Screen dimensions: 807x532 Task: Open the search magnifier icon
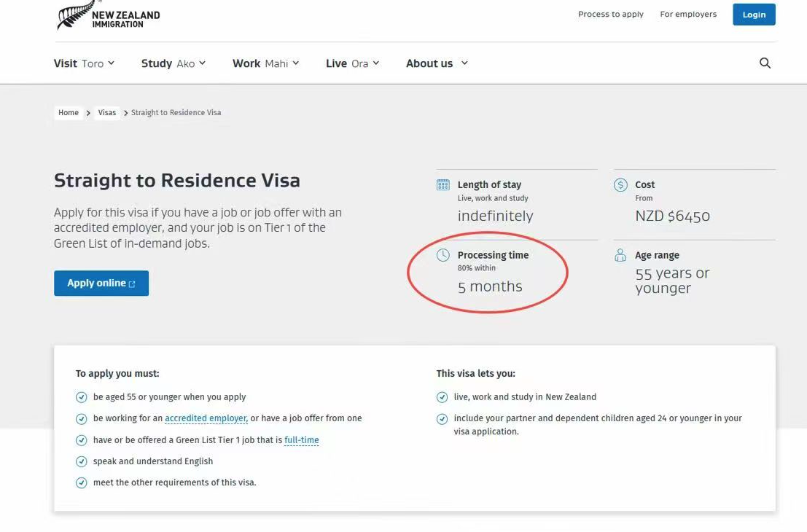[x=765, y=63]
